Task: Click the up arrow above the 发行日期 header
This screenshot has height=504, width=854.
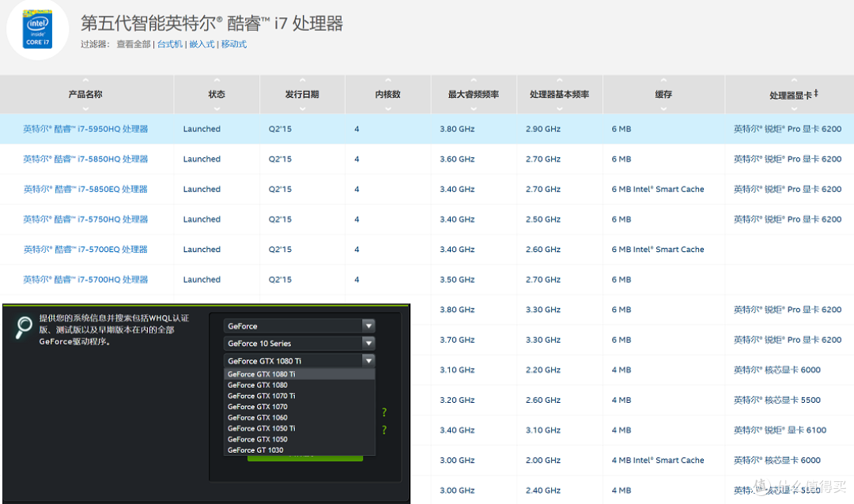Action: pyautogui.click(x=302, y=81)
